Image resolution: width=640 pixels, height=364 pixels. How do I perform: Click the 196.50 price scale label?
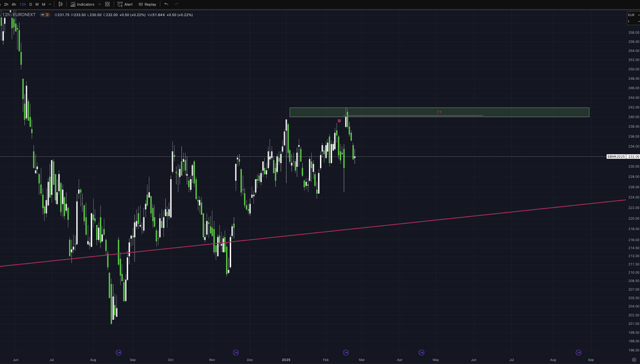(634, 350)
